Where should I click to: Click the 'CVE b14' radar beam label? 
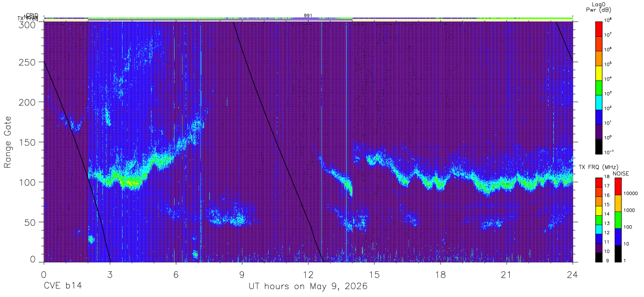62,287
